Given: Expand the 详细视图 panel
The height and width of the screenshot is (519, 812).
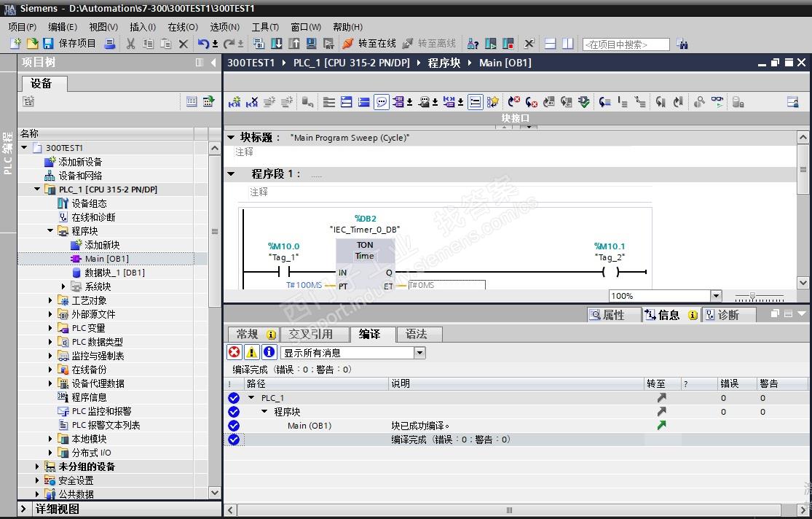Looking at the screenshot, I should [x=23, y=509].
